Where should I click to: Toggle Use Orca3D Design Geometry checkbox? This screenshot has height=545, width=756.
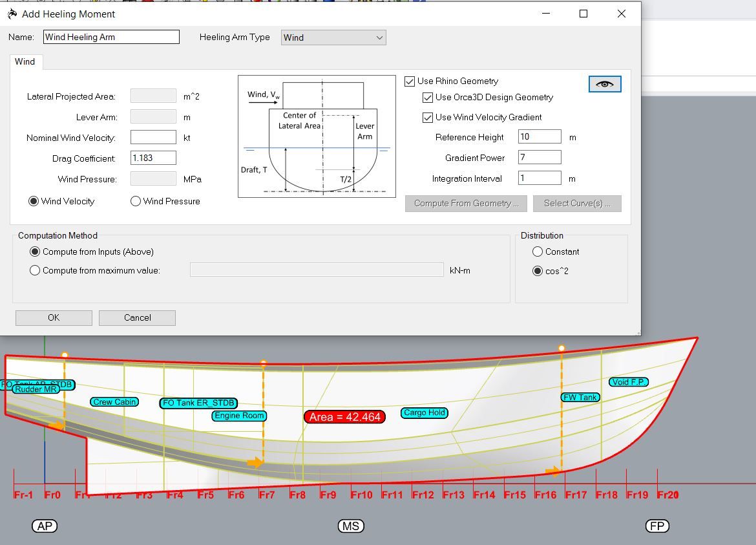[428, 98]
